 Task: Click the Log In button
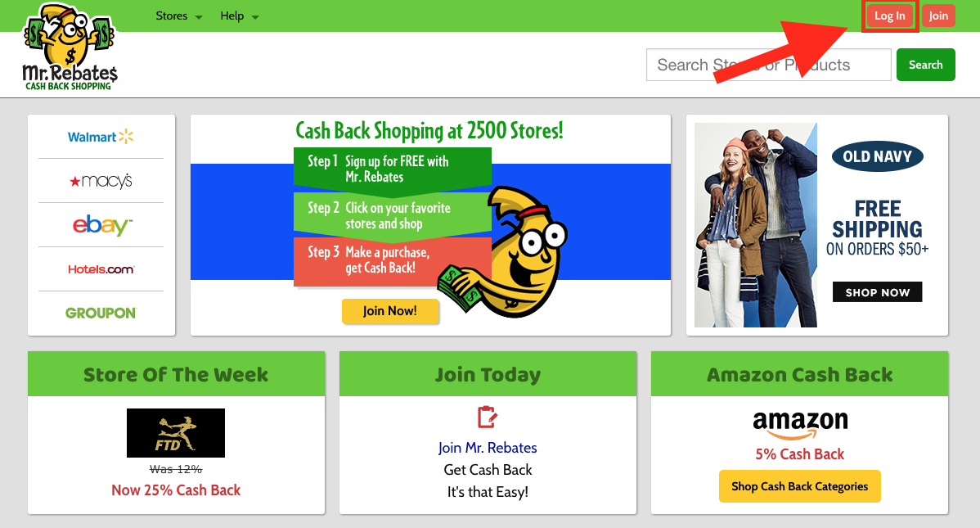point(889,16)
